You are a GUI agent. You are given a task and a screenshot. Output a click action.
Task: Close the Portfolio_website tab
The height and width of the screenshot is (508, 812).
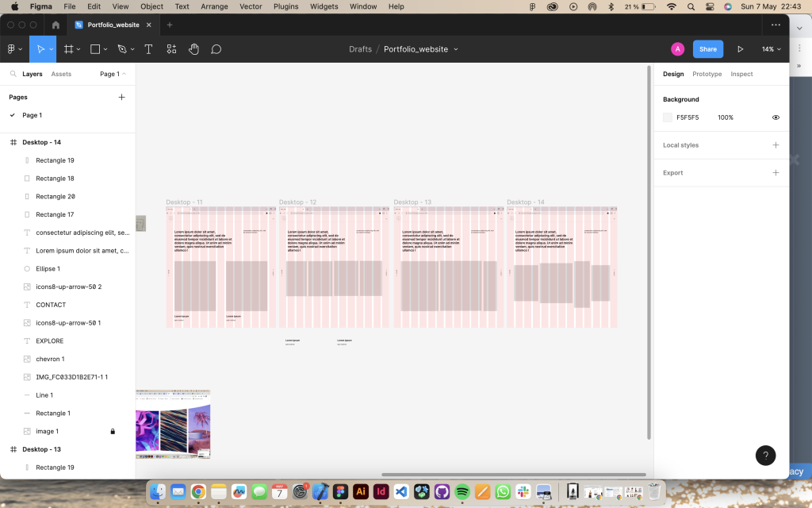click(x=148, y=25)
